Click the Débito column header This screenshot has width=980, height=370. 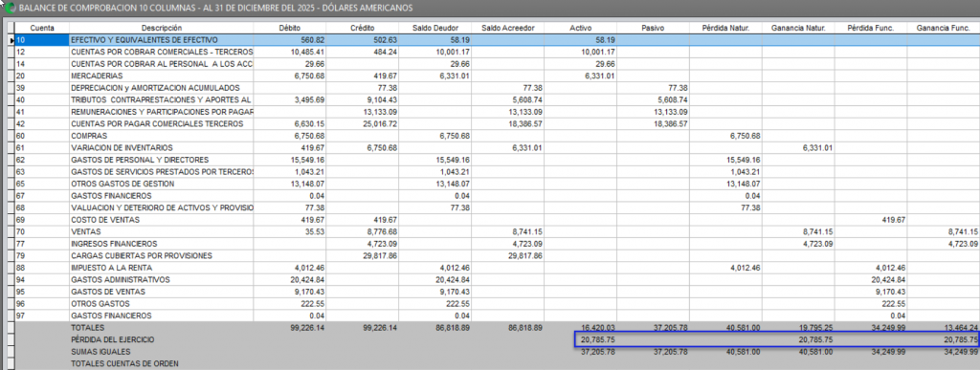pos(290,28)
